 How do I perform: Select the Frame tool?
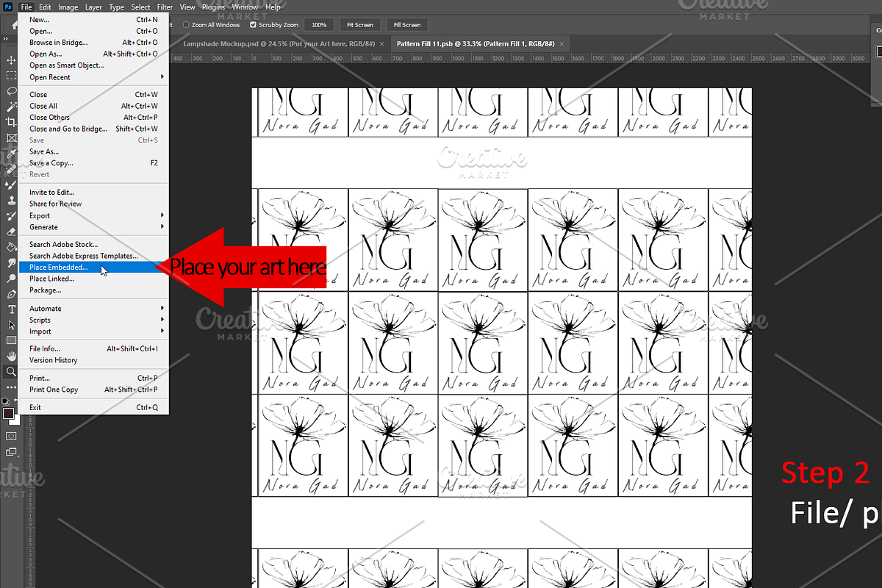[11, 137]
